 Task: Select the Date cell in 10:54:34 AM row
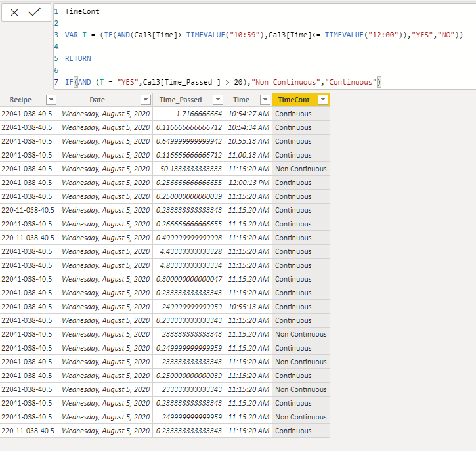point(106,127)
